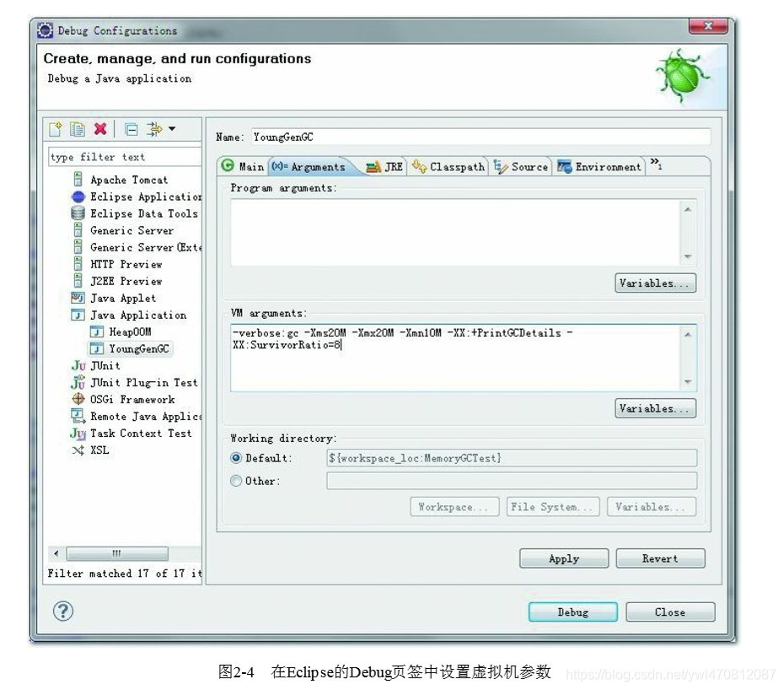Click the Apply button
784x690 pixels.
pos(564,558)
